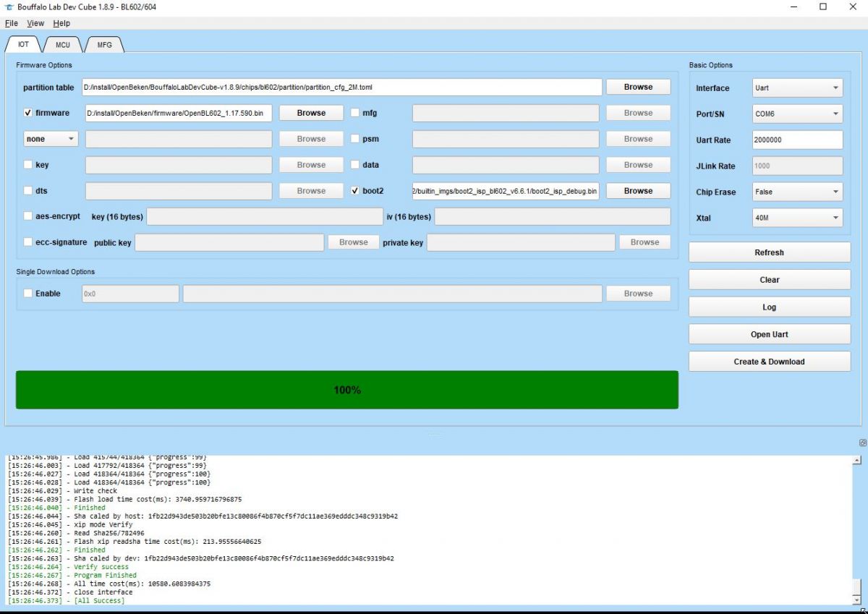Click the Refresh button
This screenshot has height=614, width=868.
[x=770, y=252]
